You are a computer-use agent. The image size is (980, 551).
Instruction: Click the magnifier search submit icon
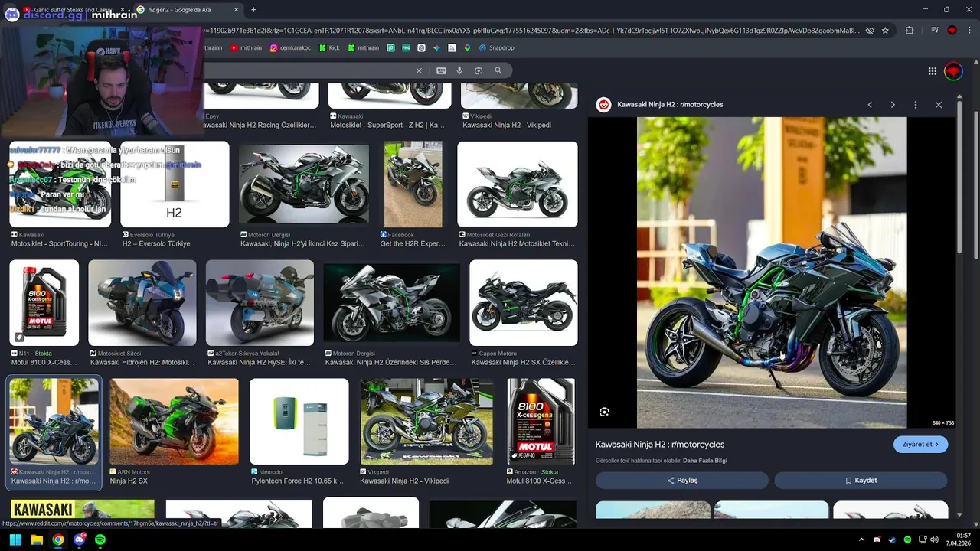(x=498, y=70)
